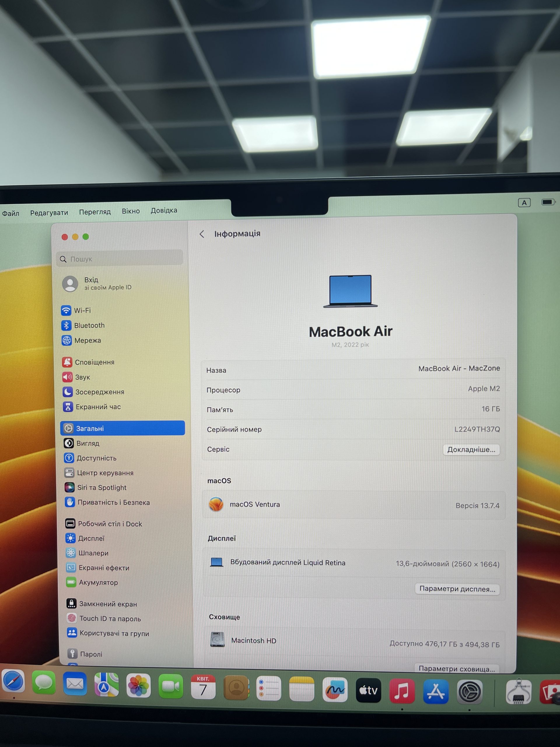560x747 pixels.
Task: Click the Версія 13.7.4 text
Action: (x=477, y=506)
